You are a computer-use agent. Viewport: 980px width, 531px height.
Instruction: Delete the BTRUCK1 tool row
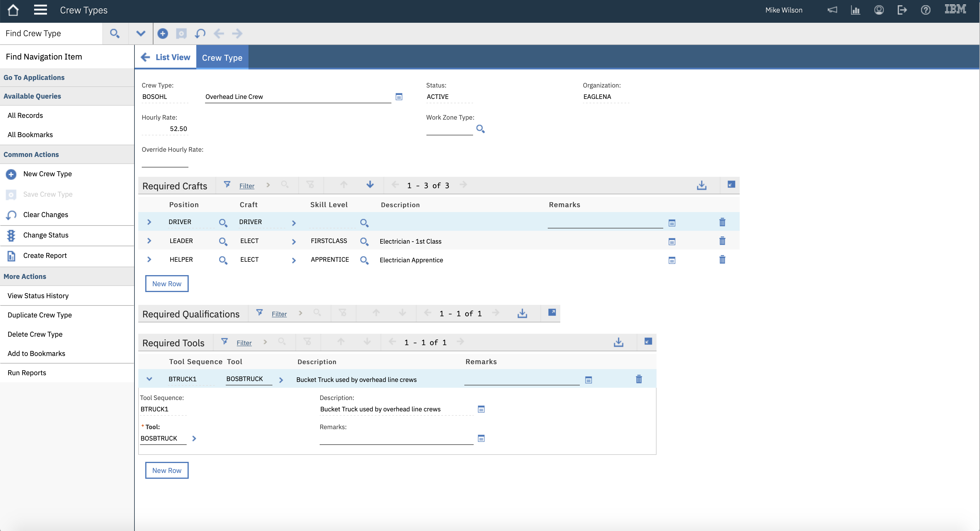pos(639,379)
